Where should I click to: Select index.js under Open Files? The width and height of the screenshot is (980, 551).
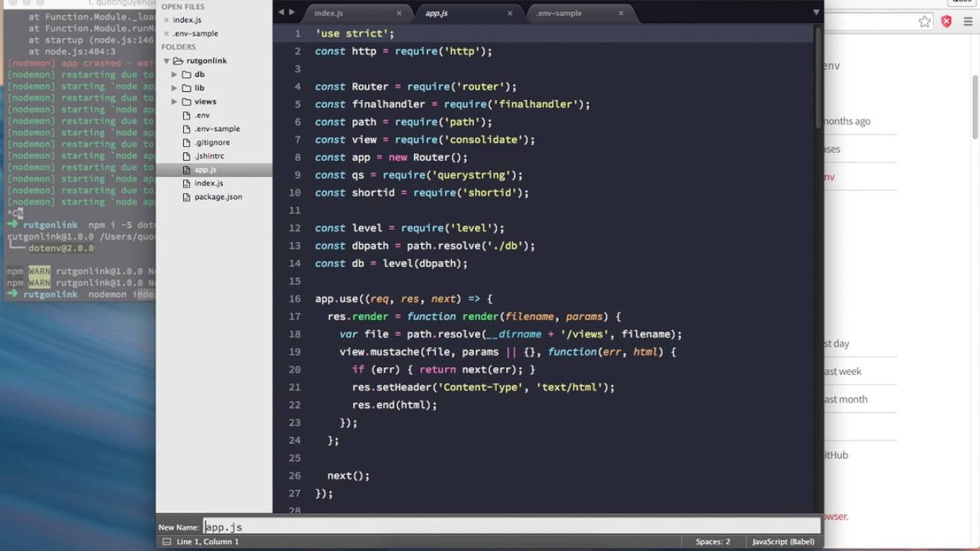coord(188,20)
